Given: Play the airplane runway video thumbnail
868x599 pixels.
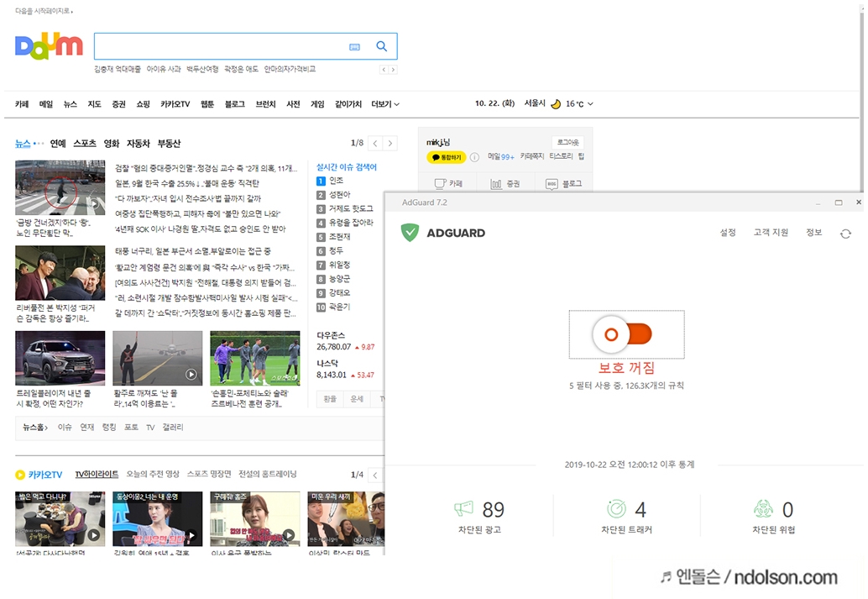Looking at the screenshot, I should point(157,358).
